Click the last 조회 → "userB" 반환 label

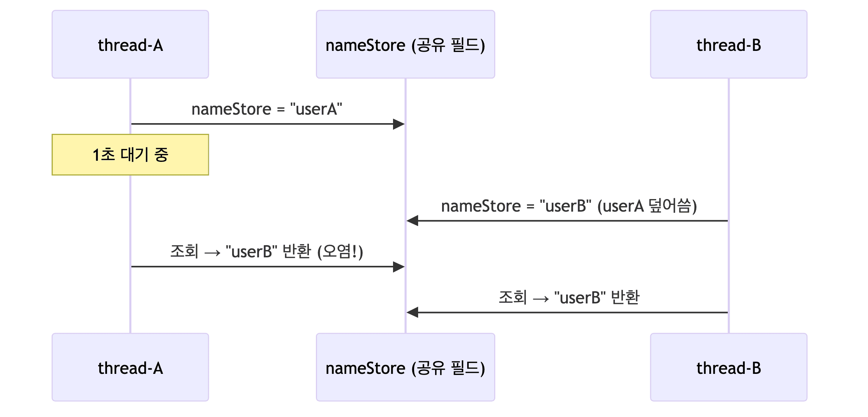[x=569, y=297]
